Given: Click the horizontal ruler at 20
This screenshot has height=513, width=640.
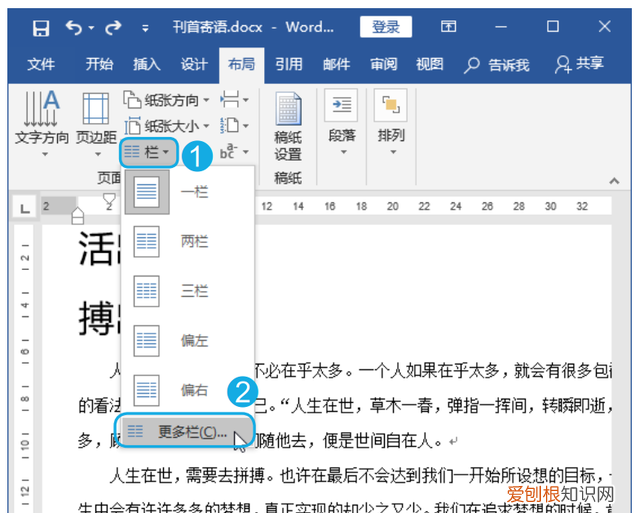Looking at the screenshot, I should coord(393,207).
